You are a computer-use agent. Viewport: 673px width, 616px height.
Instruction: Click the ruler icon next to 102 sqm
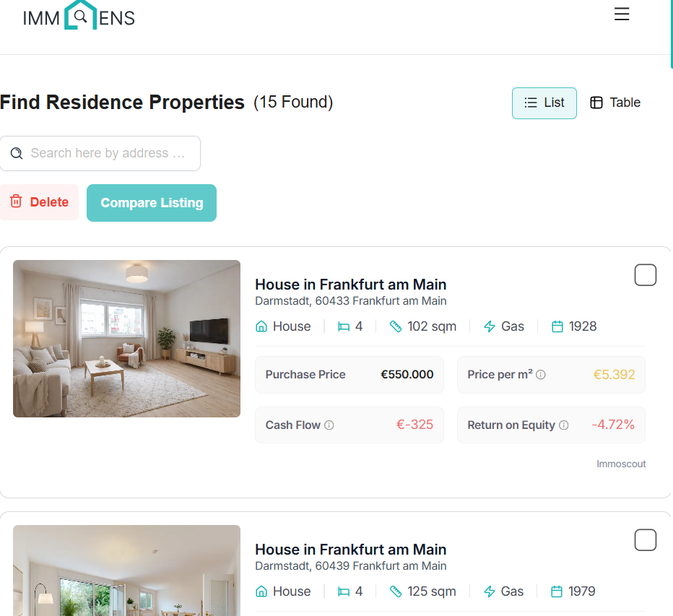[x=395, y=326]
